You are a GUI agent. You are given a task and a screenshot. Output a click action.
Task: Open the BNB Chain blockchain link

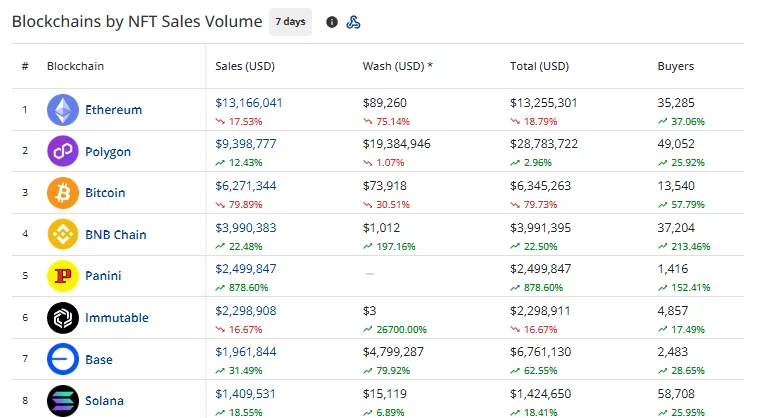pos(116,235)
